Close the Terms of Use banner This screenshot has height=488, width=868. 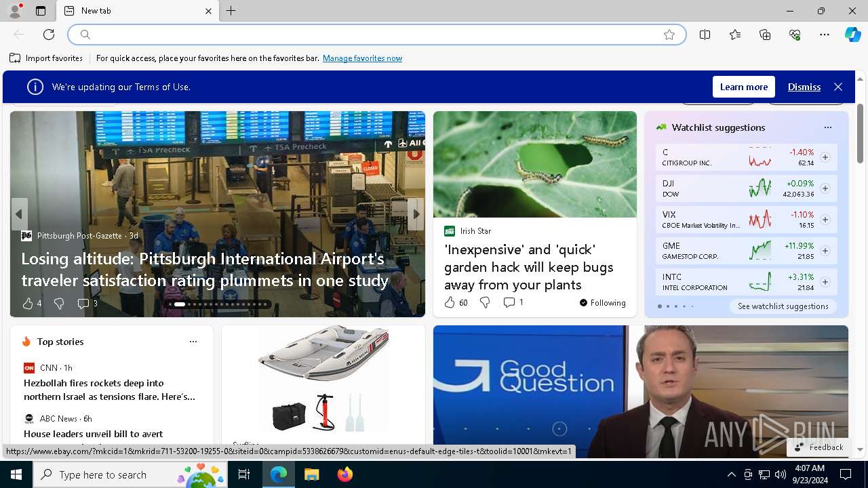click(x=838, y=87)
